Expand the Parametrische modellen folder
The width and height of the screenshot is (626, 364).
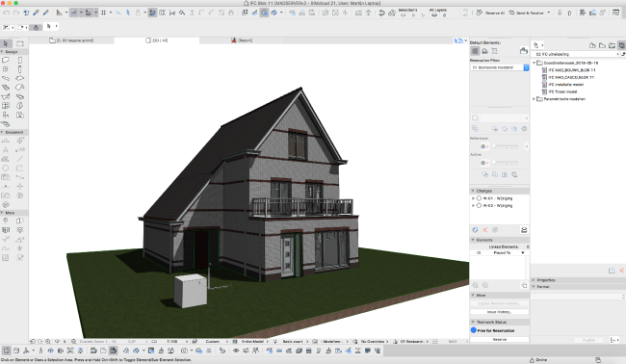point(535,98)
